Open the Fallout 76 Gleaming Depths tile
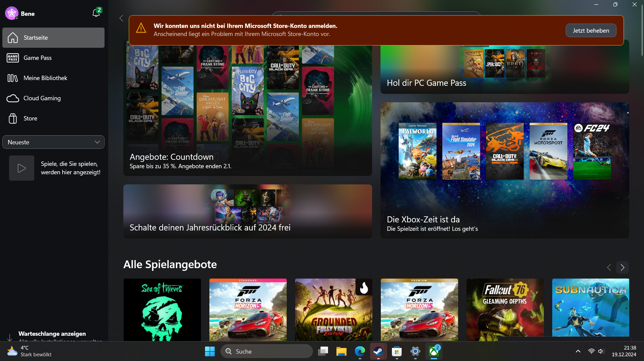The width and height of the screenshot is (644, 361). [505, 310]
